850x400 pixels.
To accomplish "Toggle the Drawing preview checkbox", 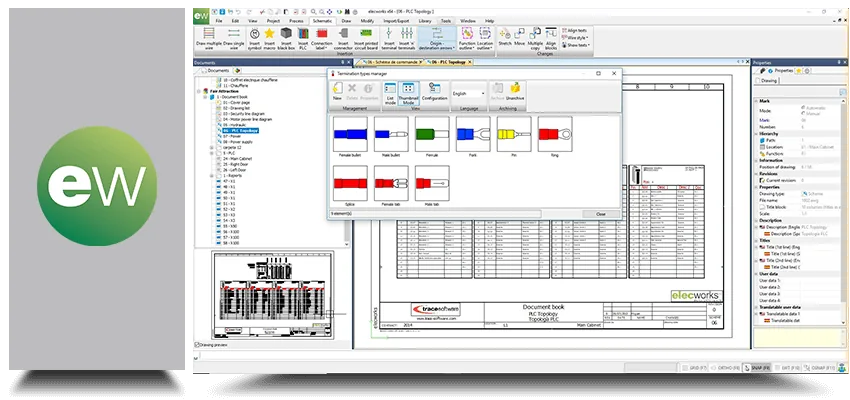I will (197, 345).
